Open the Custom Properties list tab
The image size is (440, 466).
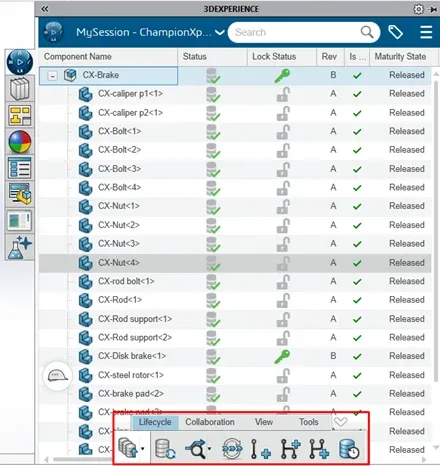[20, 168]
